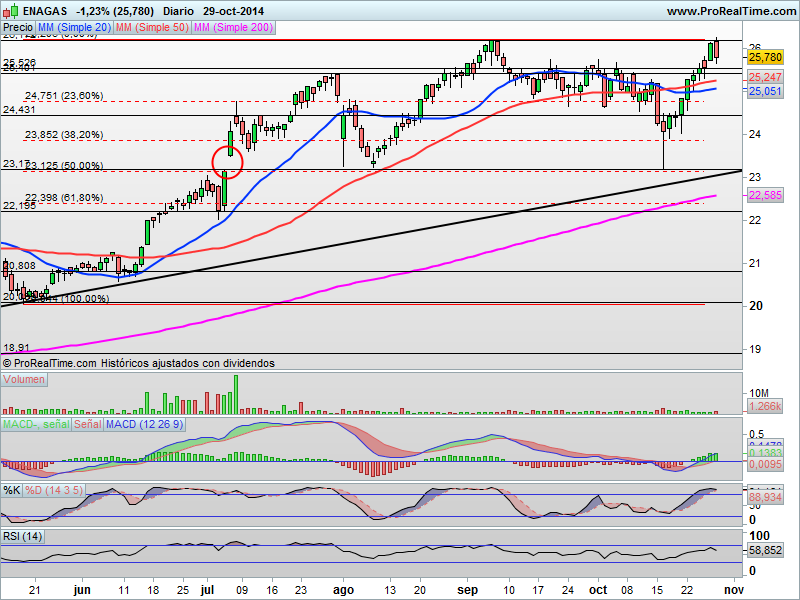
Task: Open the MACD (12 26 9) settings label
Action: coord(144,424)
